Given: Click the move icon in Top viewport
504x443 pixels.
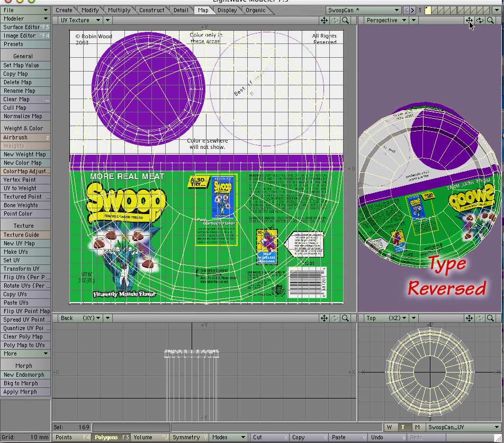Looking at the screenshot, I should 469,318.
